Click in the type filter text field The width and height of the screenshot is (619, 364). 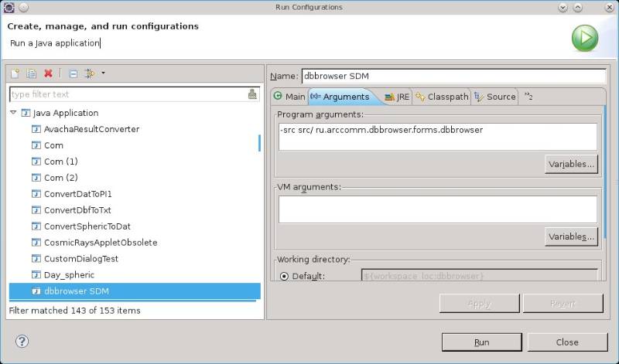coord(128,94)
